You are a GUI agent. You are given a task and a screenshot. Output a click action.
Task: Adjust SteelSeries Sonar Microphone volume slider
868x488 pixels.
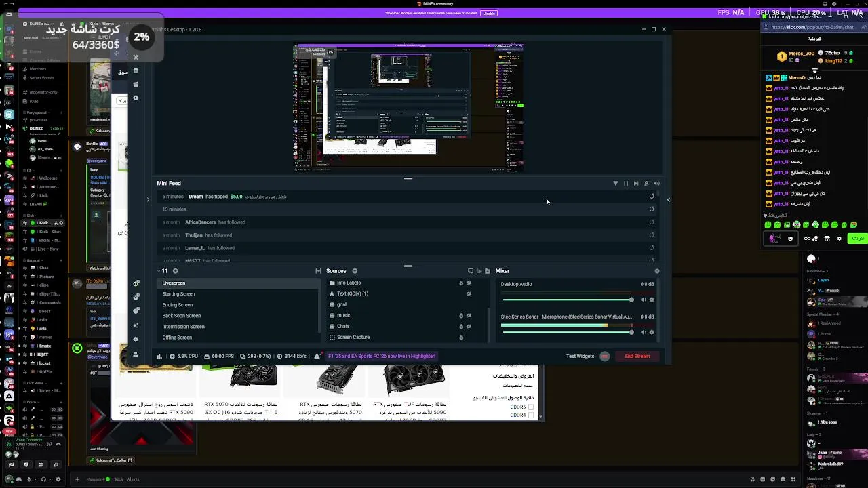(568, 332)
